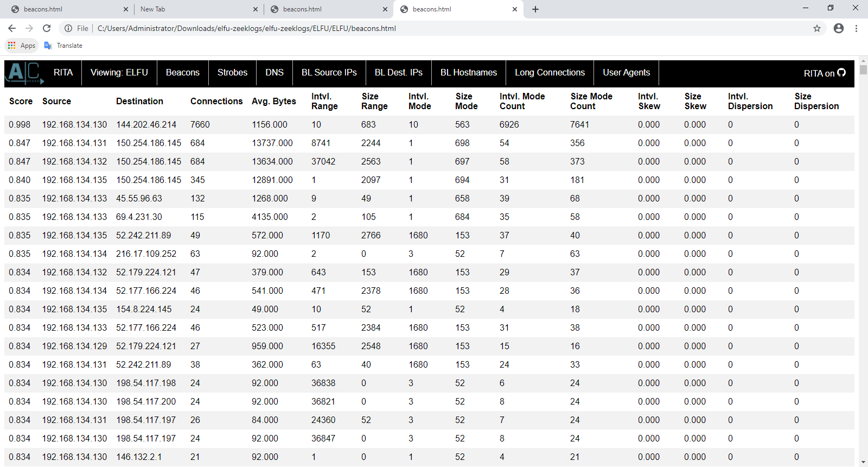Select avg bytes value 13737.000
This screenshot has width=868, height=467.
tap(272, 143)
